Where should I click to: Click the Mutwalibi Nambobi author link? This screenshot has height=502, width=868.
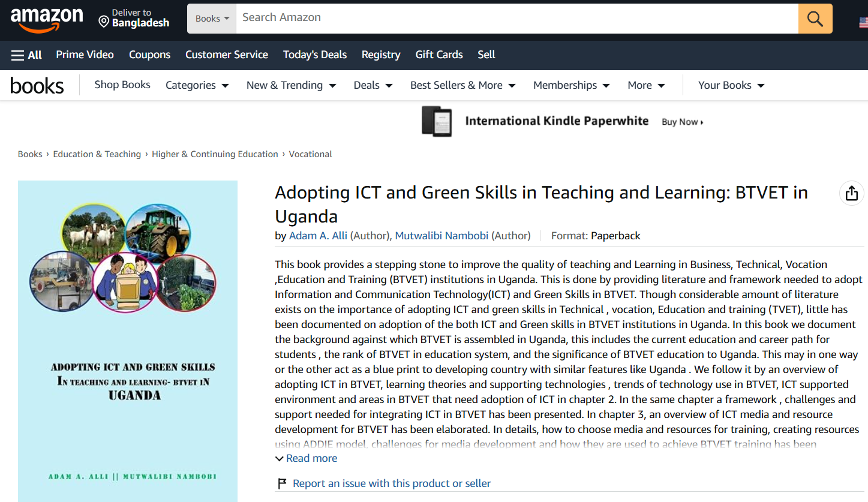(442, 236)
